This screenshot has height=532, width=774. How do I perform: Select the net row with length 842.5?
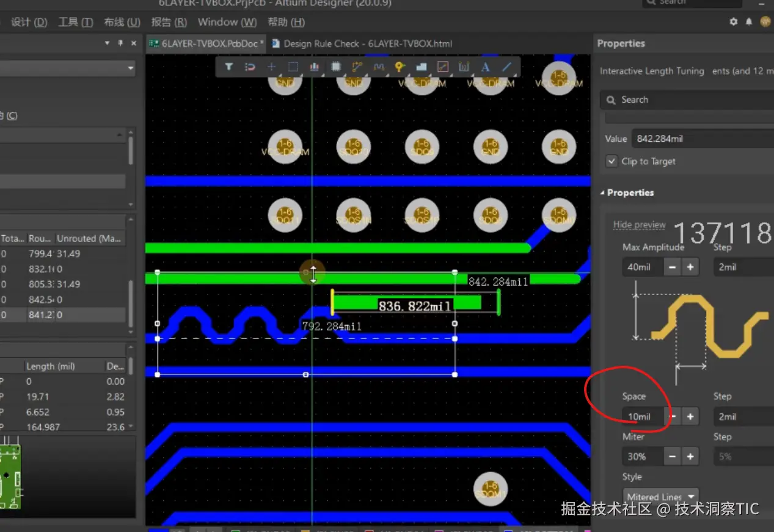[62, 299]
